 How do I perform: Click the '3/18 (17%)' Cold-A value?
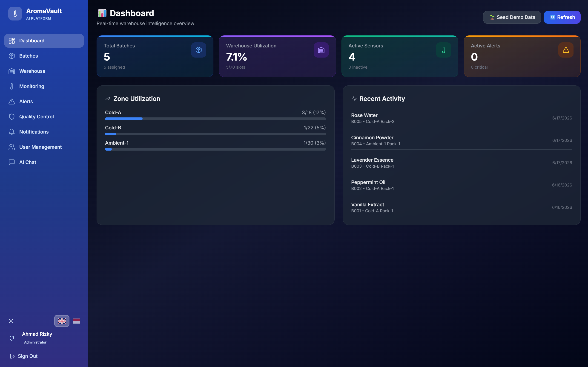(314, 112)
